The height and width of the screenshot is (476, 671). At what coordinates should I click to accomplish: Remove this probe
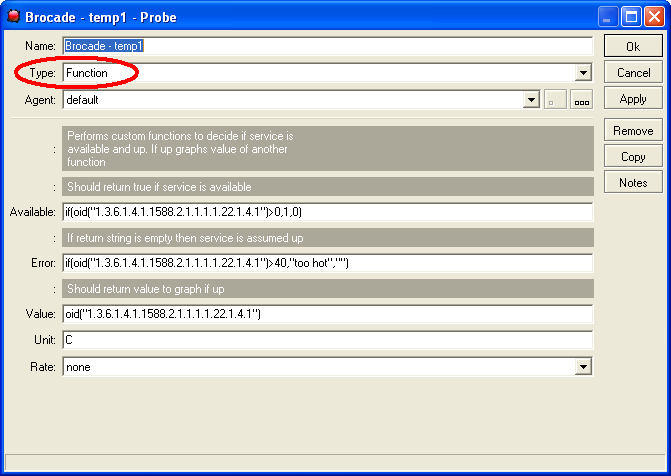[x=633, y=130]
